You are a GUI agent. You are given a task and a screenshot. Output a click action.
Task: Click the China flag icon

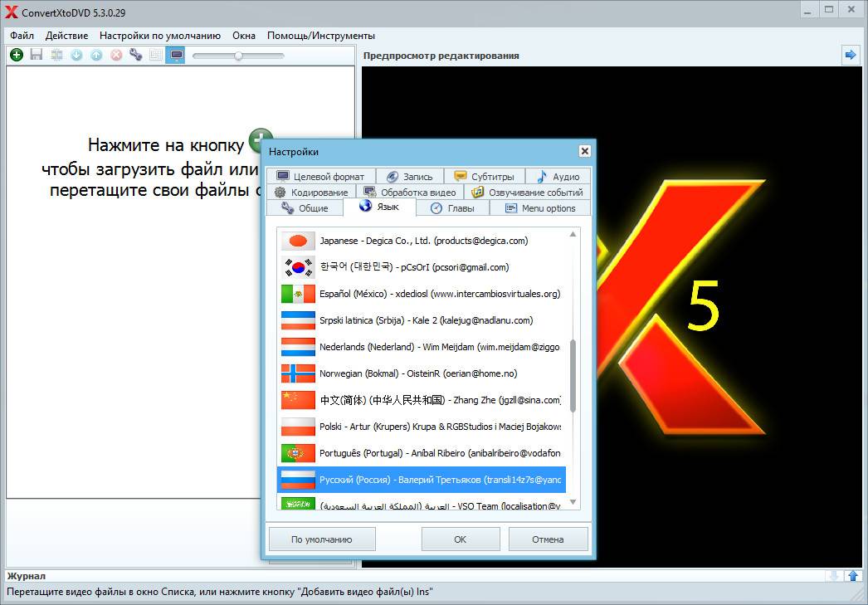pyautogui.click(x=298, y=400)
